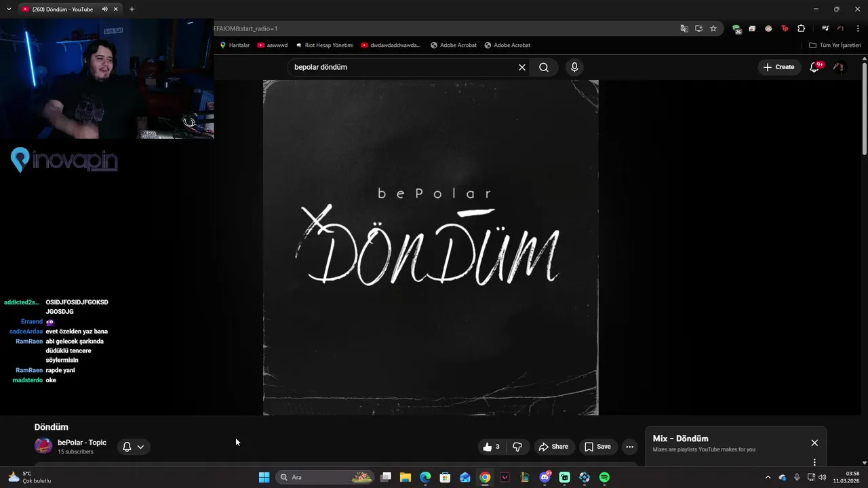The image size is (868, 488).
Task: Open first Adobe Acrobat bookmark
Action: pos(453,45)
